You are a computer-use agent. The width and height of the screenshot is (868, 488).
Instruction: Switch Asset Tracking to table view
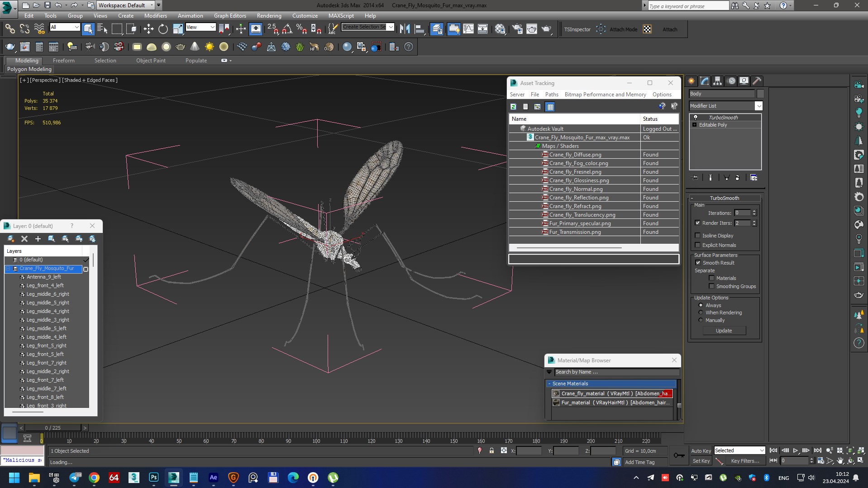550,107
